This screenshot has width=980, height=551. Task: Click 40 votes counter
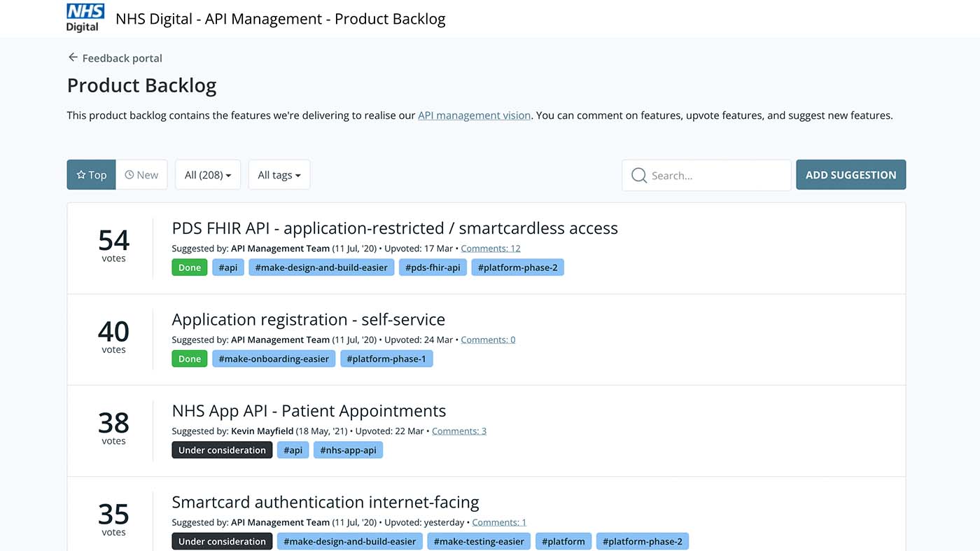click(113, 336)
